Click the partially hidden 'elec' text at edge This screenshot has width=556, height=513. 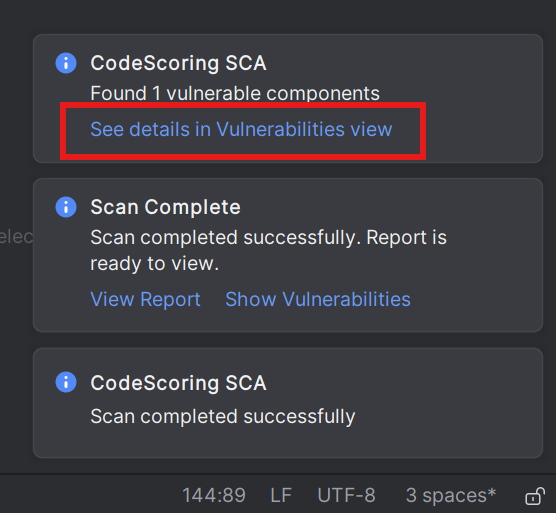[x=16, y=237]
